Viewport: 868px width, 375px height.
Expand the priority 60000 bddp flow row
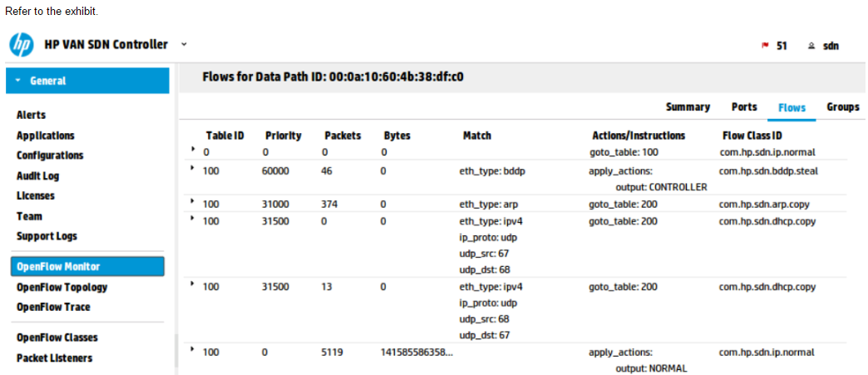pyautogui.click(x=193, y=169)
